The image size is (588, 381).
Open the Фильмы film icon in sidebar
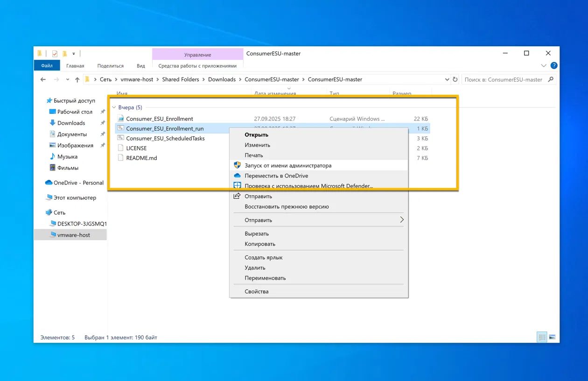pos(52,168)
